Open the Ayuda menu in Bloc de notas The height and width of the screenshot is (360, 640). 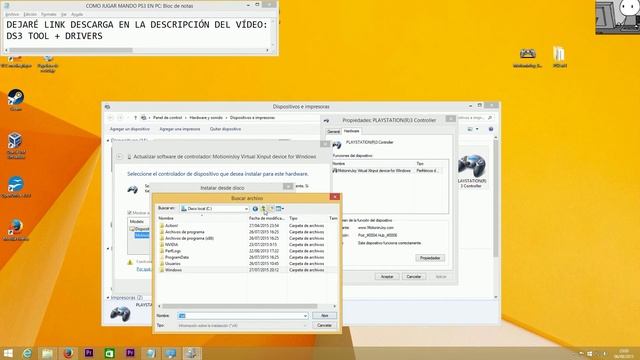(77, 14)
